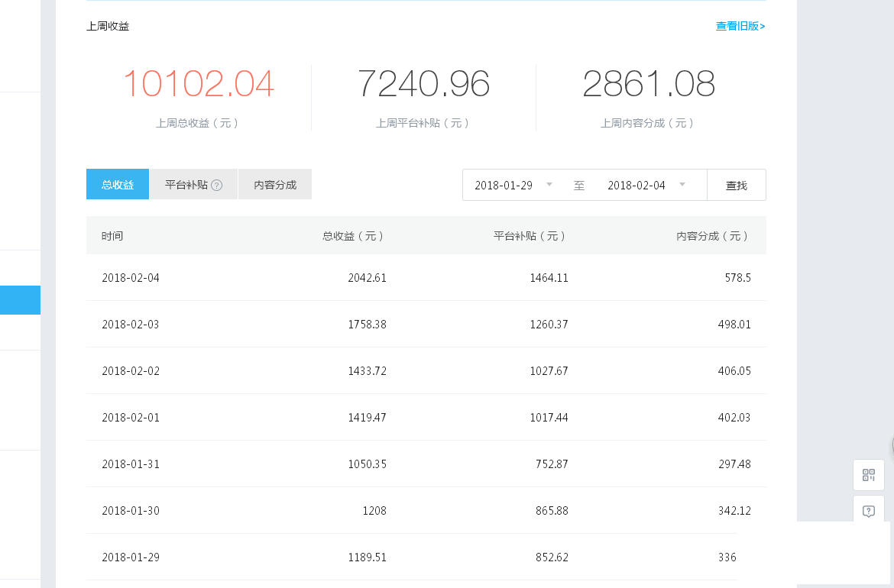894x588 pixels.
Task: Open the QR code icon
Action: point(869,475)
